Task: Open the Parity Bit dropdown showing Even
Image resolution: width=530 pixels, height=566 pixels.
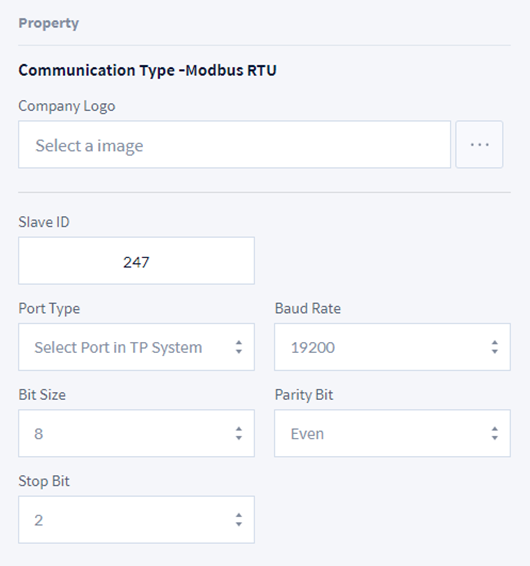Action: pyautogui.click(x=392, y=433)
